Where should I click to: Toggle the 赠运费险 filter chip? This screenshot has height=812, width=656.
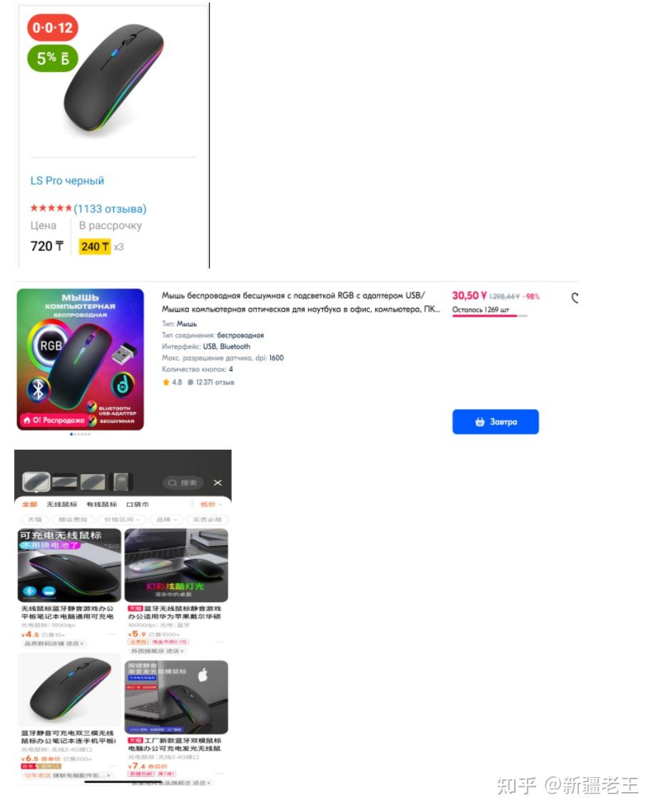tap(73, 520)
